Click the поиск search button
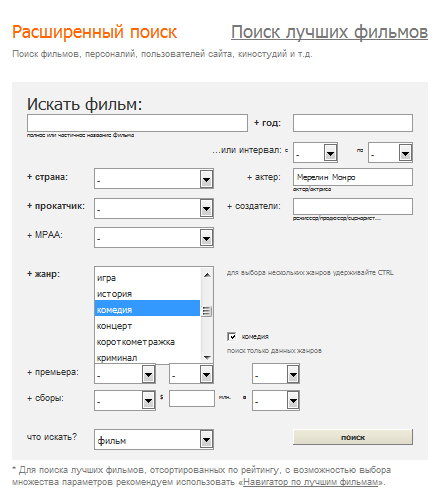435x502 pixels. tap(353, 437)
